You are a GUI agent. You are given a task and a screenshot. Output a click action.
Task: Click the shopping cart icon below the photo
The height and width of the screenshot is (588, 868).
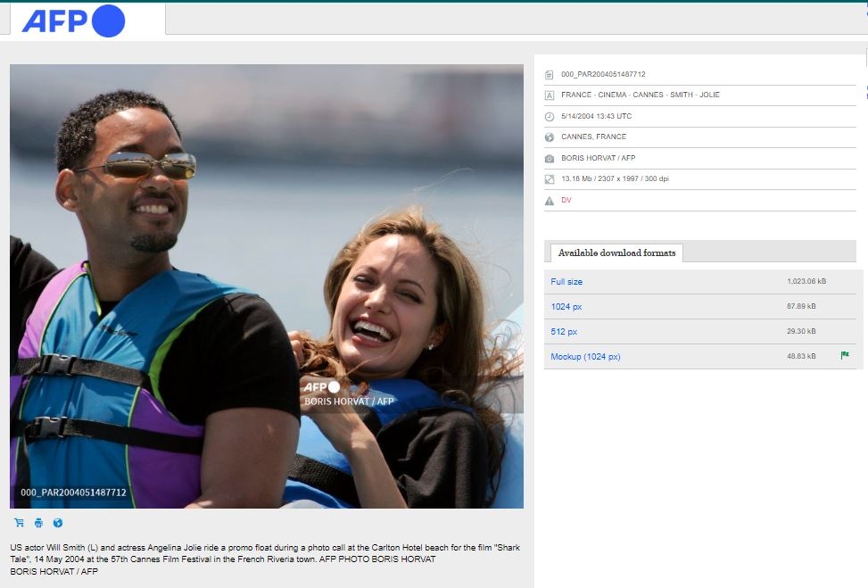(19, 523)
